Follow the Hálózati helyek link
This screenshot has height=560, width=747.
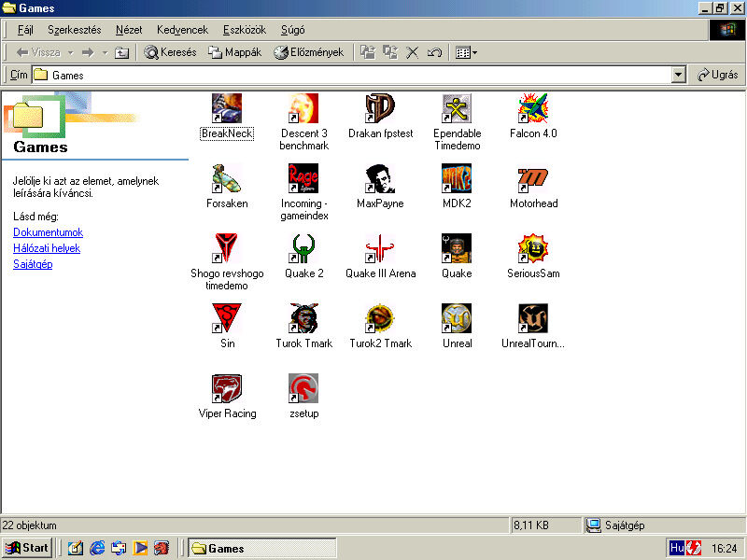click(47, 248)
